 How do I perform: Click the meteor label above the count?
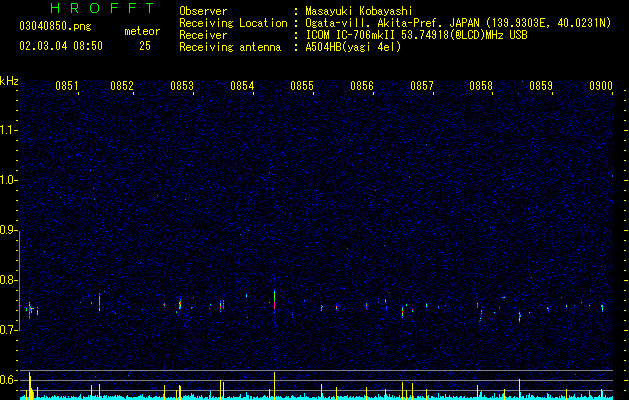142,31
